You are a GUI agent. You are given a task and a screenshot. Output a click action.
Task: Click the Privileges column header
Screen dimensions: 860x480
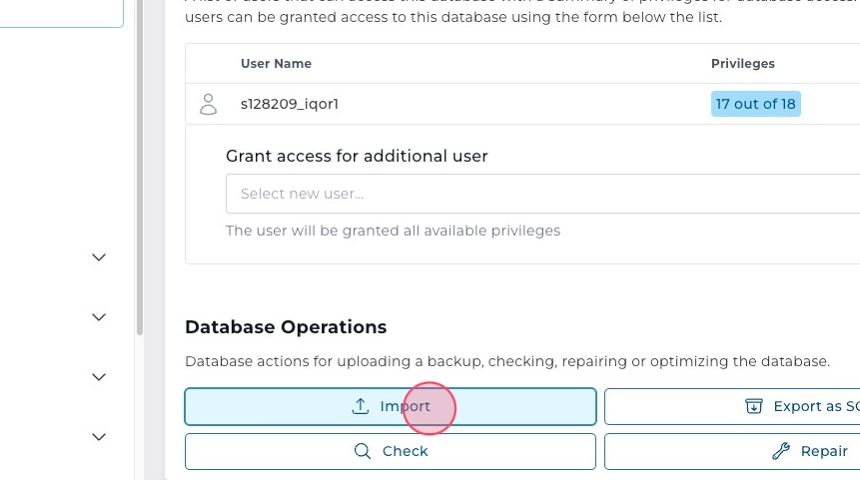[x=742, y=64]
